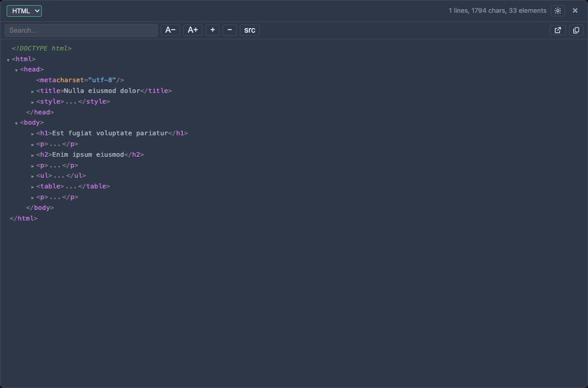
Task: Expand the title node arrow
Action: click(33, 91)
